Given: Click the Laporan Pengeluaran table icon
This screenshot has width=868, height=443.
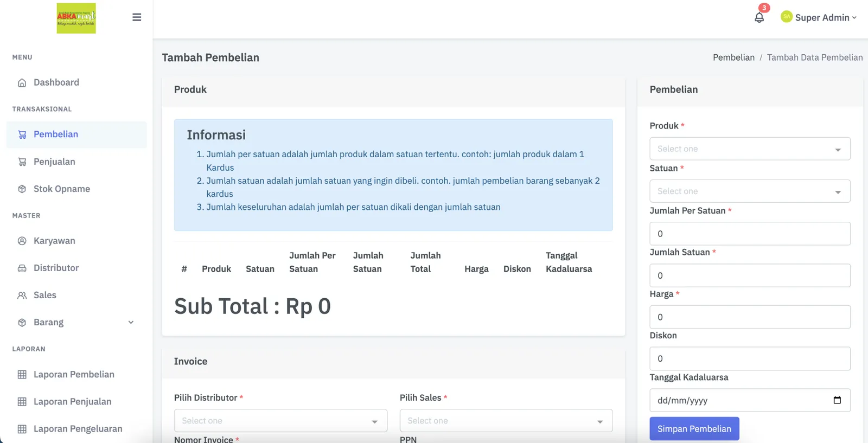Looking at the screenshot, I should tap(22, 429).
